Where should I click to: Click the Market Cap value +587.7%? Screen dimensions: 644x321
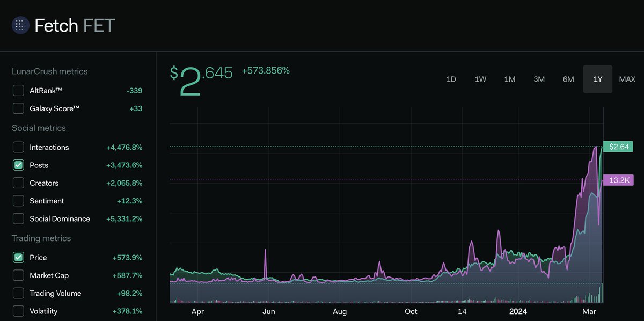(x=127, y=275)
